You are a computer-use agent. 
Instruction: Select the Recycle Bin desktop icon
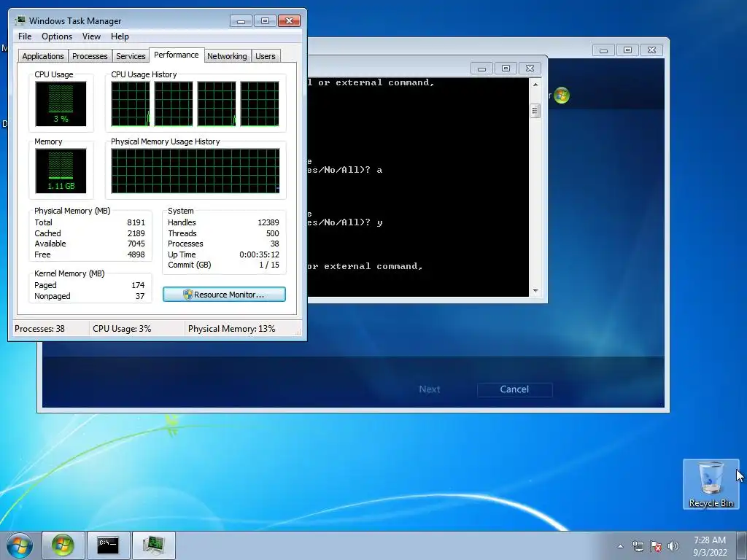pos(711,484)
